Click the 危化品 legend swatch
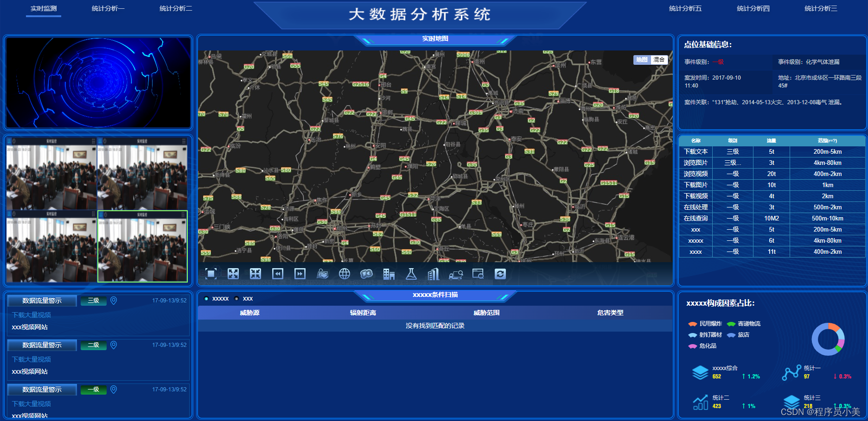 click(693, 346)
